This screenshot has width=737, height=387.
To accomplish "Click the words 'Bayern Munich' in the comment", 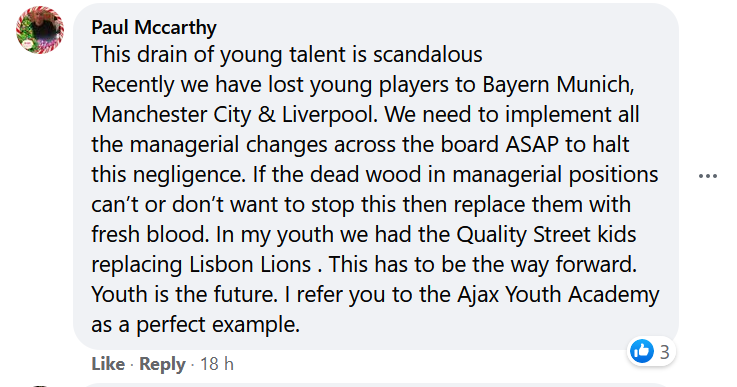I will pos(557,85).
